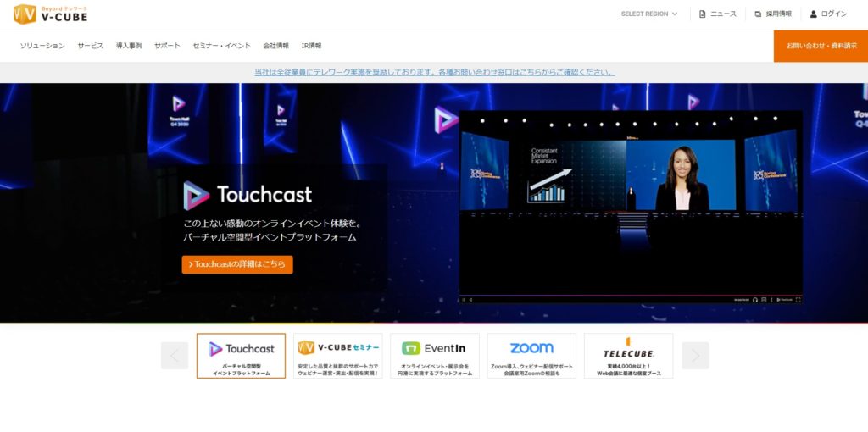Go to the previous carousel slide arrow
This screenshot has width=868, height=432.
point(175,356)
